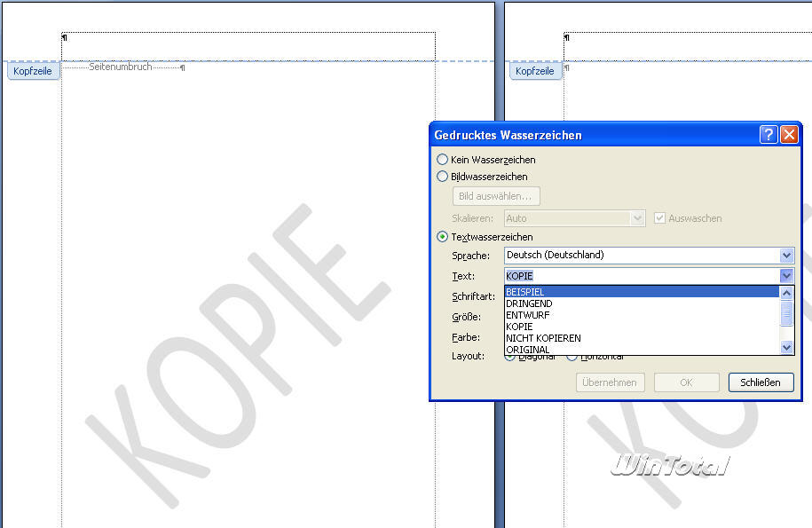This screenshot has width=812, height=528.
Task: Select Textwasserzeichen radio button
Action: 442,237
